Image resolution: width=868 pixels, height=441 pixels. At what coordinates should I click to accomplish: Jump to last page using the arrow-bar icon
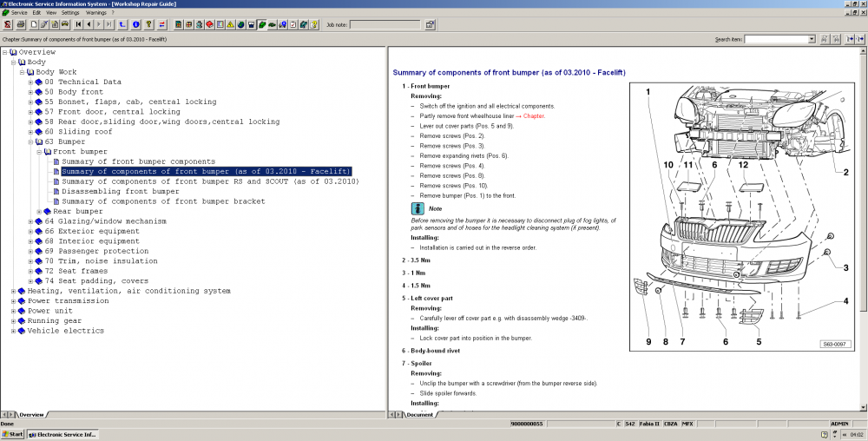[108, 24]
